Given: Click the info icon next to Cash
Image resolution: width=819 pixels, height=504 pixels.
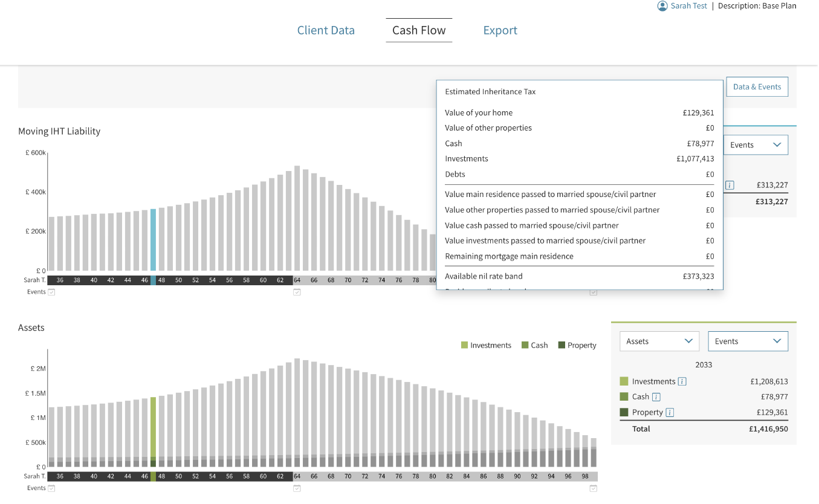Looking at the screenshot, I should point(656,397).
